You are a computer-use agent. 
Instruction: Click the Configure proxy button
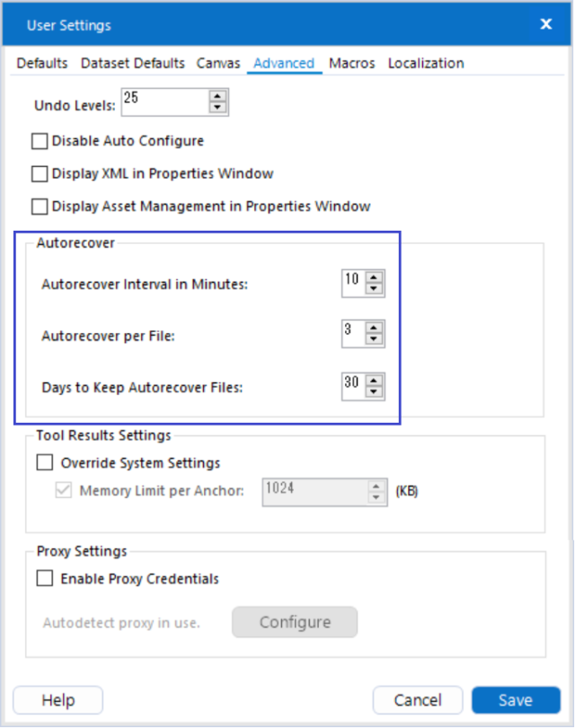[x=294, y=622]
